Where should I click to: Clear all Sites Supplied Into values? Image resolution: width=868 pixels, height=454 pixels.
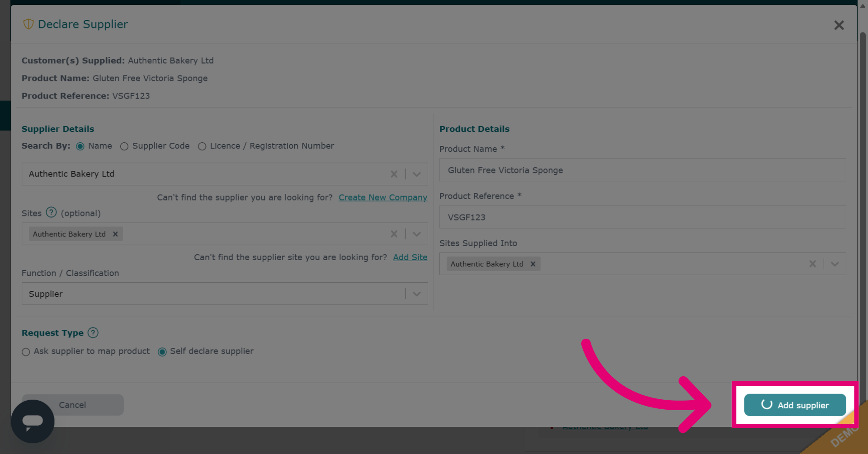coord(812,264)
